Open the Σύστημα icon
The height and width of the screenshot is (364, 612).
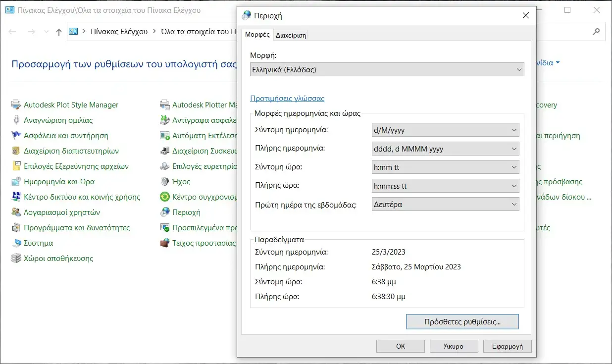pyautogui.click(x=16, y=243)
